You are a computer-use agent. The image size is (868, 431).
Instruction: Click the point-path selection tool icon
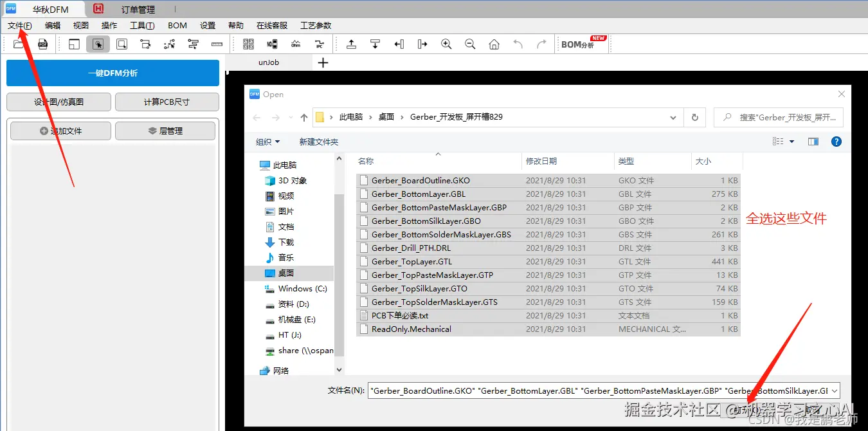point(169,44)
